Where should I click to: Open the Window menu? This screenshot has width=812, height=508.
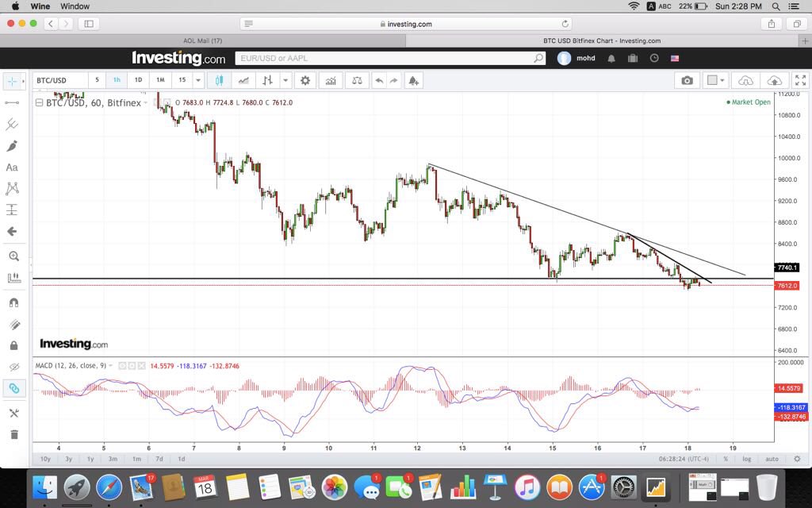coord(75,6)
